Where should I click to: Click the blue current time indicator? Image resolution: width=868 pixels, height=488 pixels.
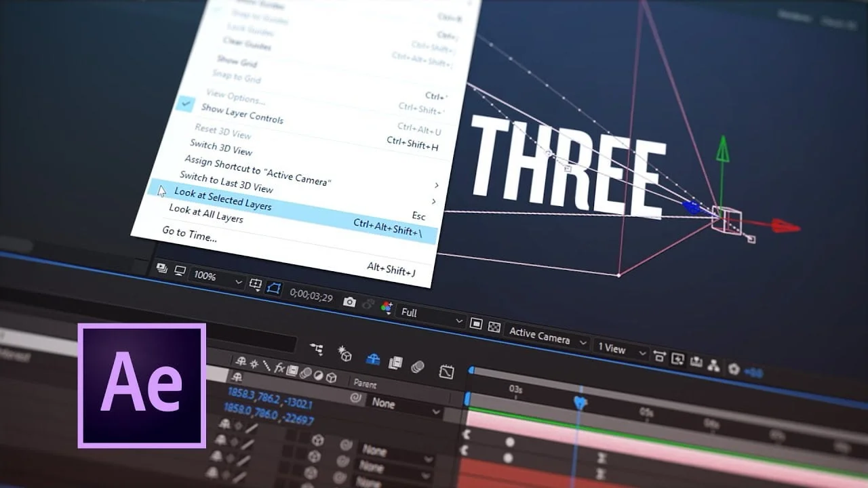point(580,402)
